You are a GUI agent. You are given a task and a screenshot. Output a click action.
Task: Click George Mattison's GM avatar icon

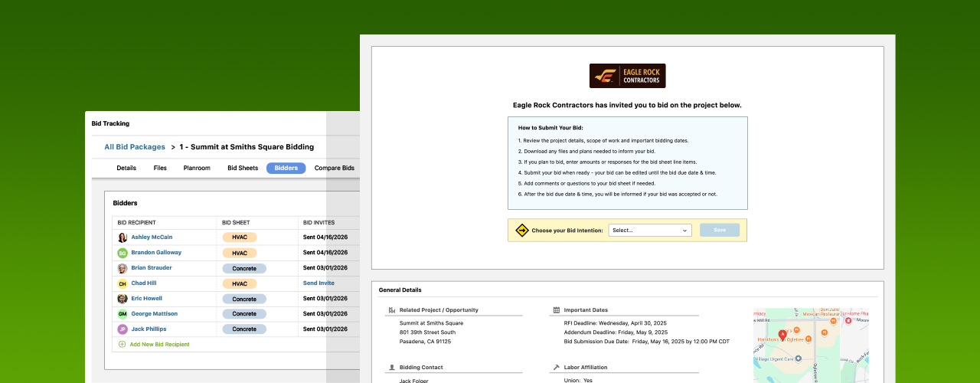coord(122,314)
